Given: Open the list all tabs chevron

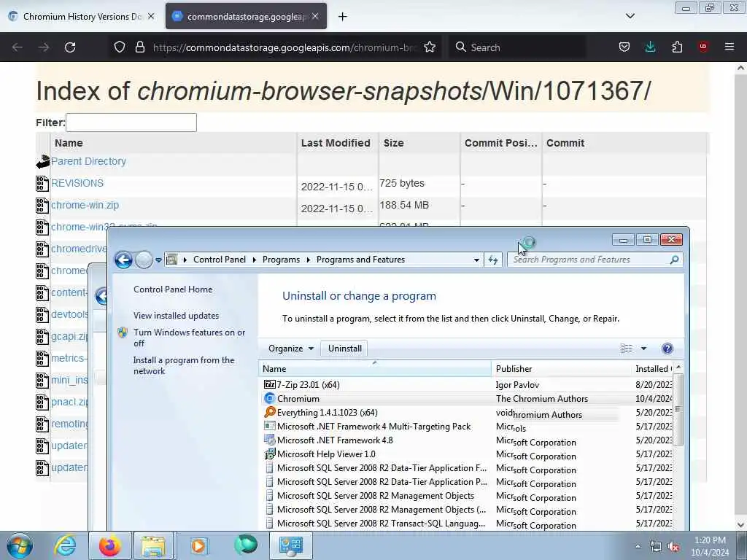Looking at the screenshot, I should coord(630,16).
